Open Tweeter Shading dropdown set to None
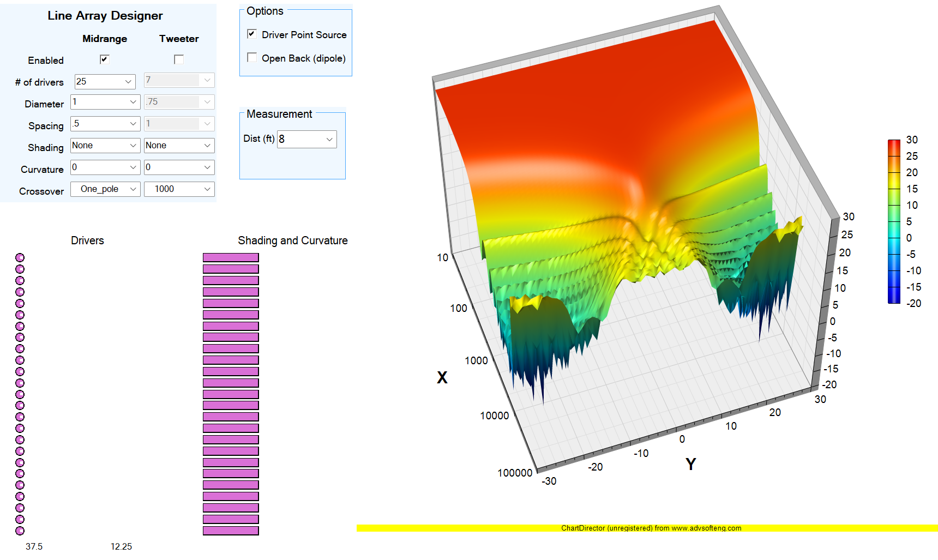This screenshot has height=560, width=938. coord(179,146)
